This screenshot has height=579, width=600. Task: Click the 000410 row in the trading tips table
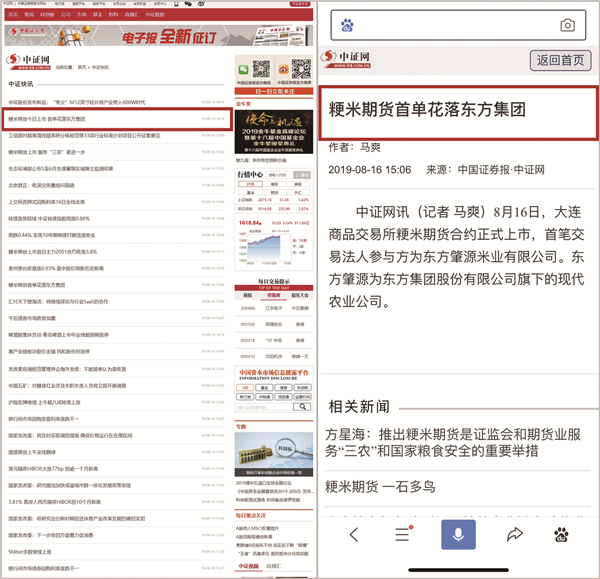pyautogui.click(x=274, y=356)
